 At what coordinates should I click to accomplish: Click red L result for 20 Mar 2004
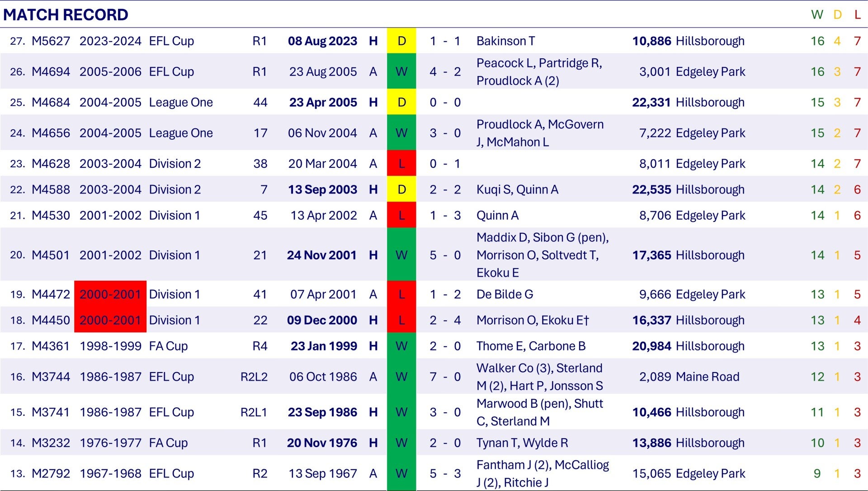click(x=401, y=164)
